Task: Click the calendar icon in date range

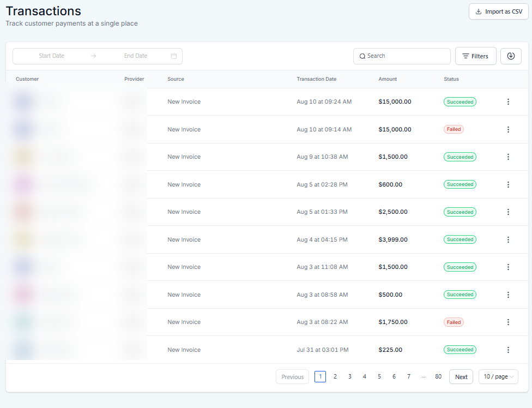Action: tap(174, 56)
